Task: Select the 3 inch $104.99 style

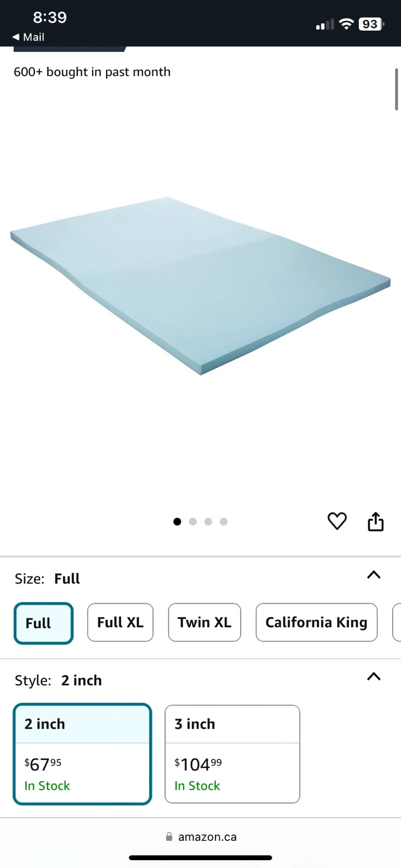Action: pos(232,754)
